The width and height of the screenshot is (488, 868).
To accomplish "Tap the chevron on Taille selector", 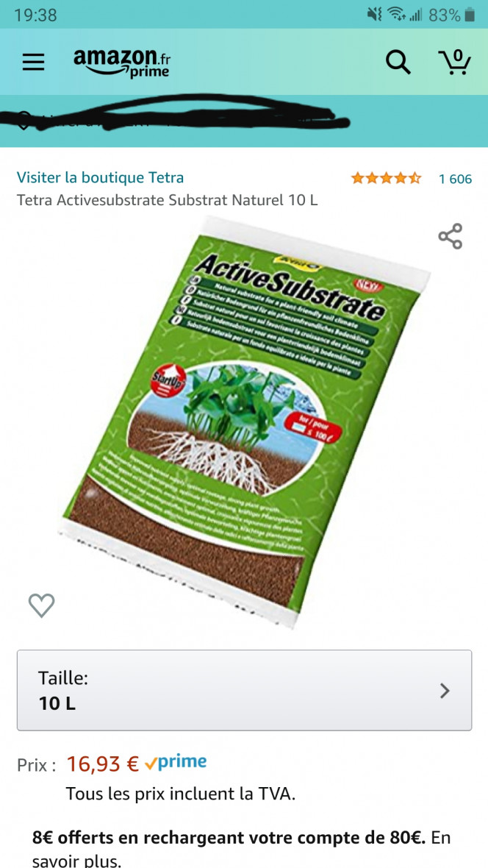I will tap(445, 690).
